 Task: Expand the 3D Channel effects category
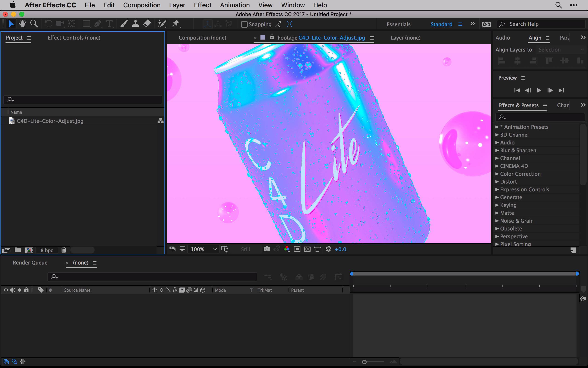[x=497, y=135]
